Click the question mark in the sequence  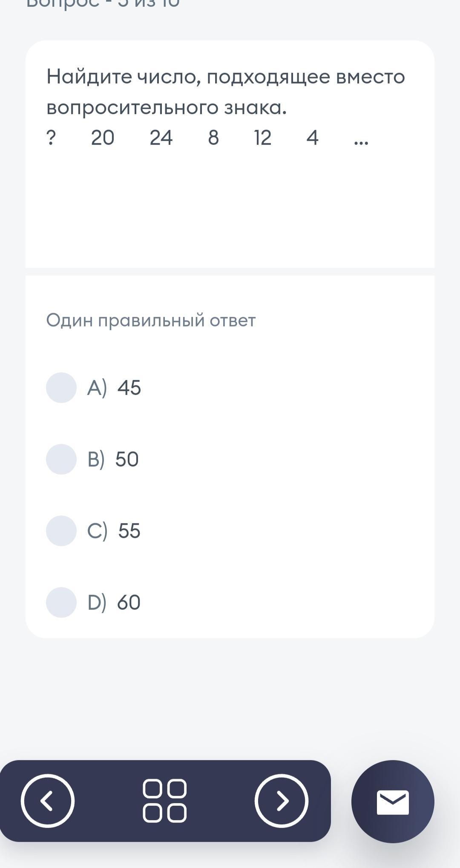tap(51, 138)
